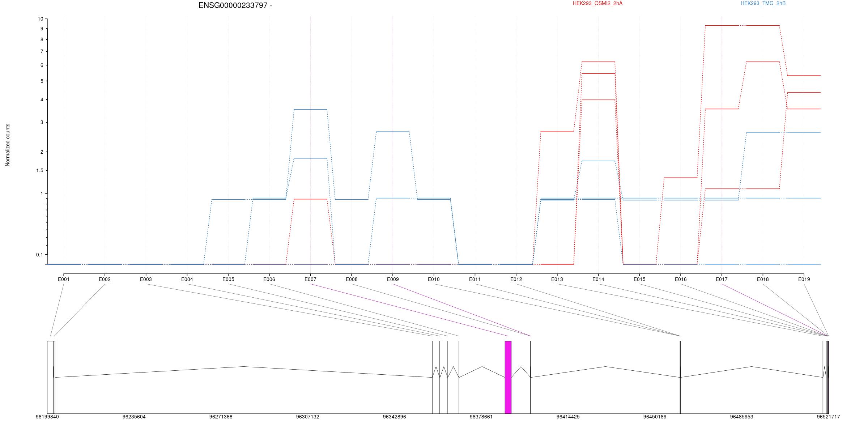Image resolution: width=868 pixels, height=434 pixels.
Task: Click the y-axis tick label 7
Action: [42, 52]
